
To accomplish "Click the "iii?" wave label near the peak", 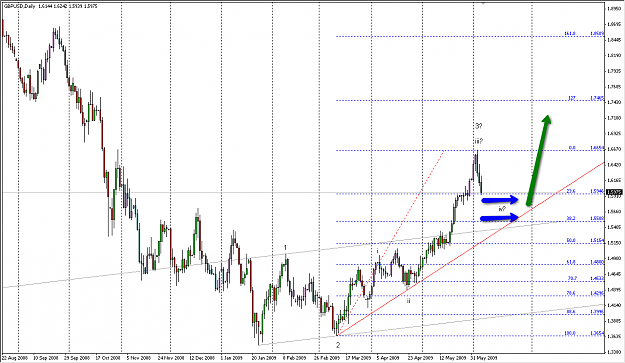I will point(478,141).
